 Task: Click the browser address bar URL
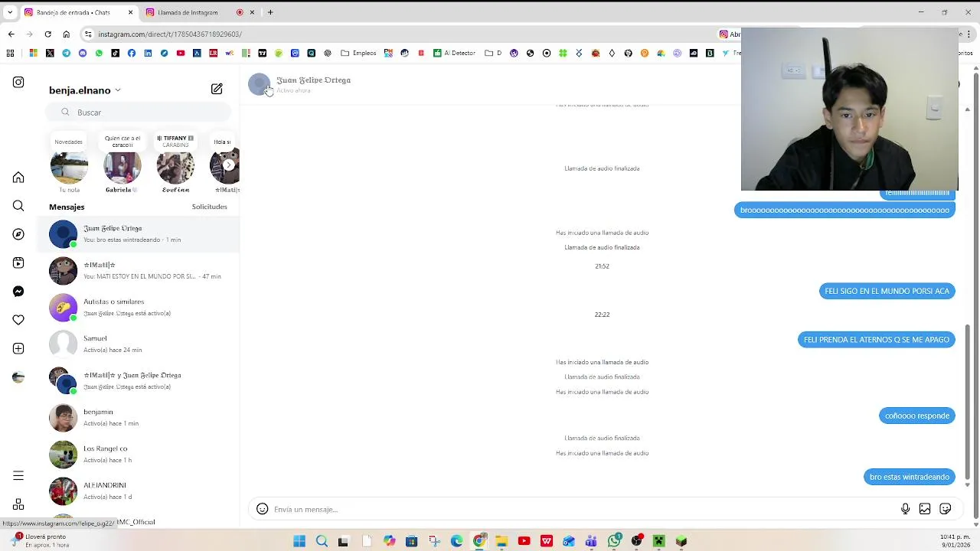point(170,34)
